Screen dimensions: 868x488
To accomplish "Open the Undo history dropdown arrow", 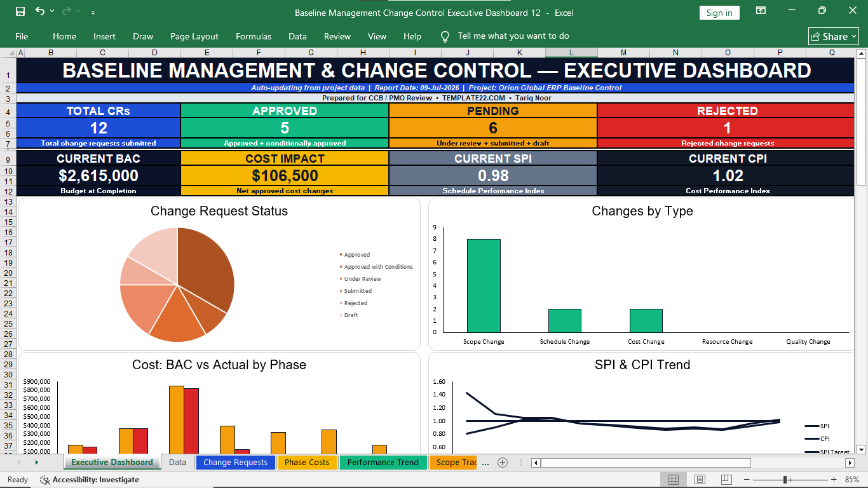I will [x=51, y=11].
